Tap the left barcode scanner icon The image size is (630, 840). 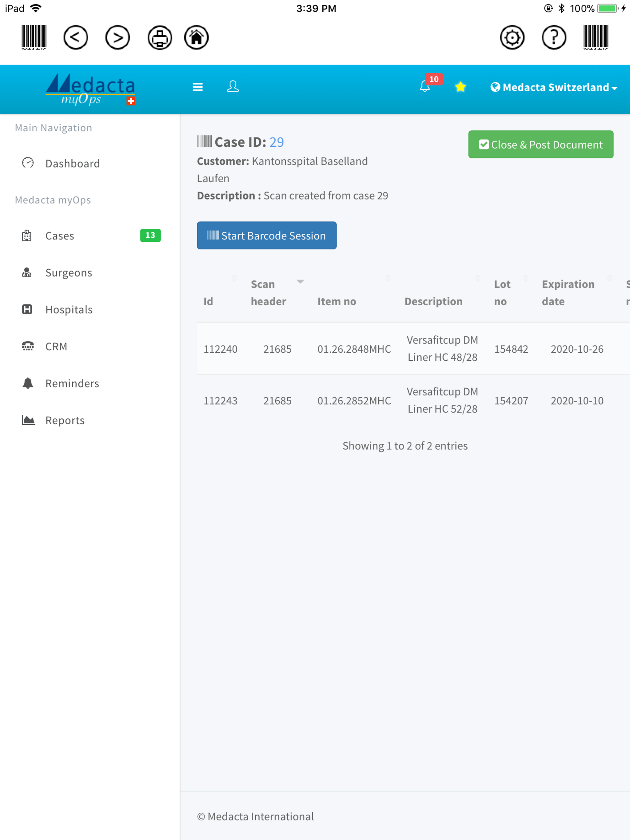(34, 37)
